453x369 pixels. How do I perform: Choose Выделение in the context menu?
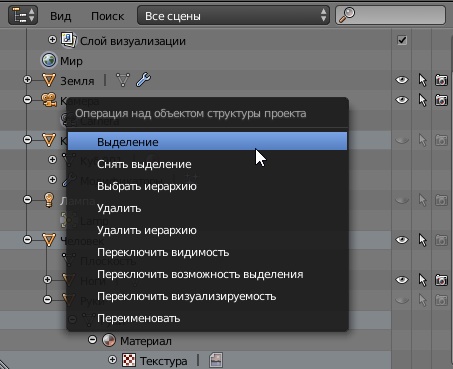(207, 141)
